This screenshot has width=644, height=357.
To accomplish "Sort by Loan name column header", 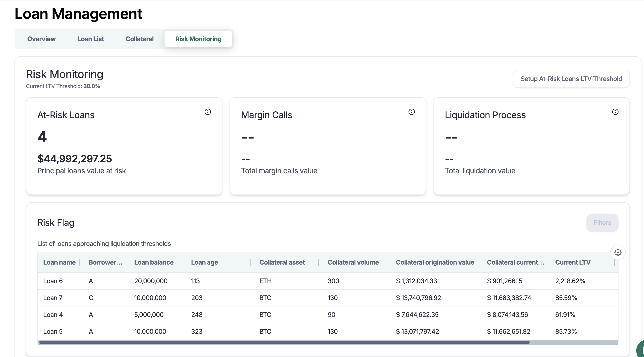I will (x=59, y=262).
